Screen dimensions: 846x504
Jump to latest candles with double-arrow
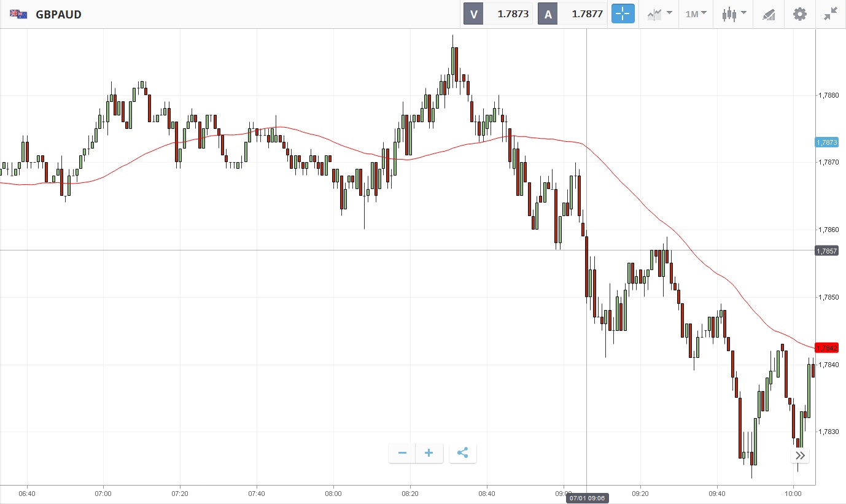click(x=800, y=456)
